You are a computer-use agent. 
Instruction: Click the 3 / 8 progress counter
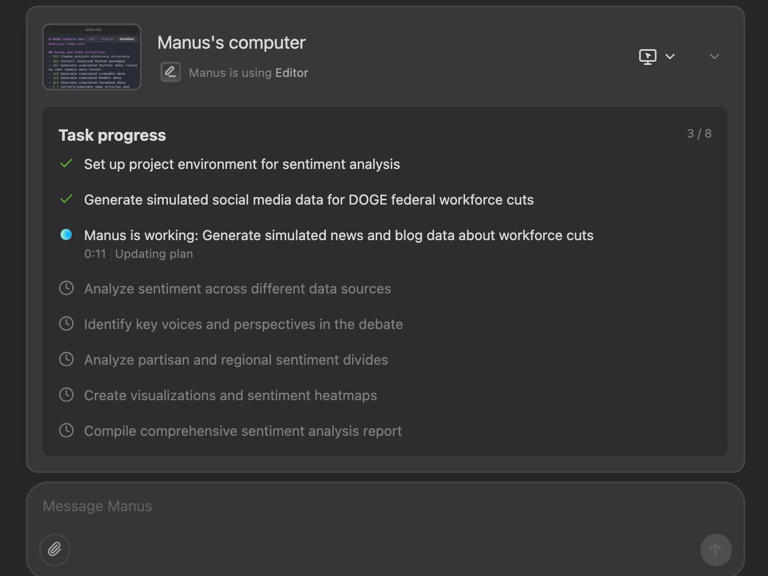699,133
